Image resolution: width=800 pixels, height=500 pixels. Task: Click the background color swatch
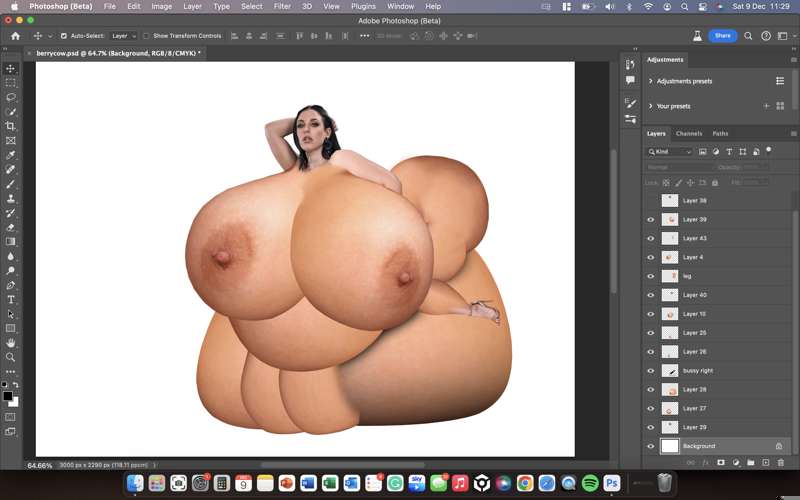point(15,403)
